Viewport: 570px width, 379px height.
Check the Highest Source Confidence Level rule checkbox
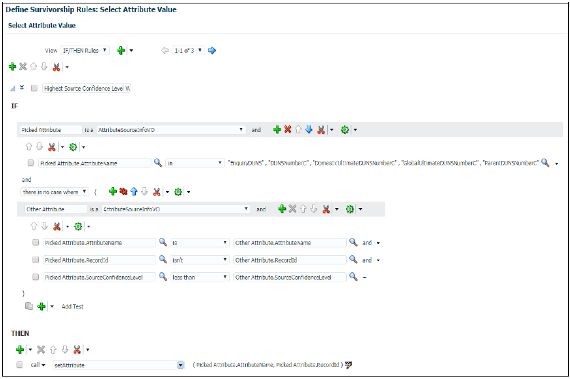pyautogui.click(x=34, y=88)
